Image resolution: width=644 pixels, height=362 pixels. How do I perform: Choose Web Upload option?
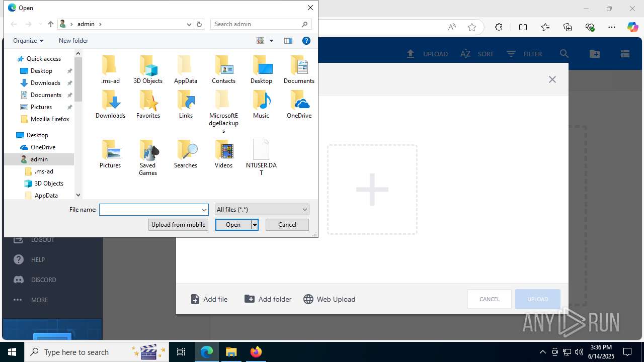(x=330, y=299)
